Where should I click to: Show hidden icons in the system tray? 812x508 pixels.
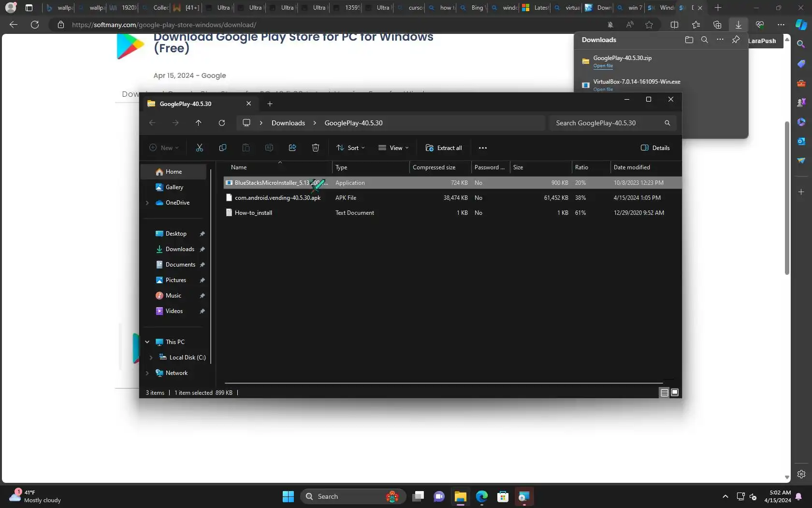(x=725, y=496)
